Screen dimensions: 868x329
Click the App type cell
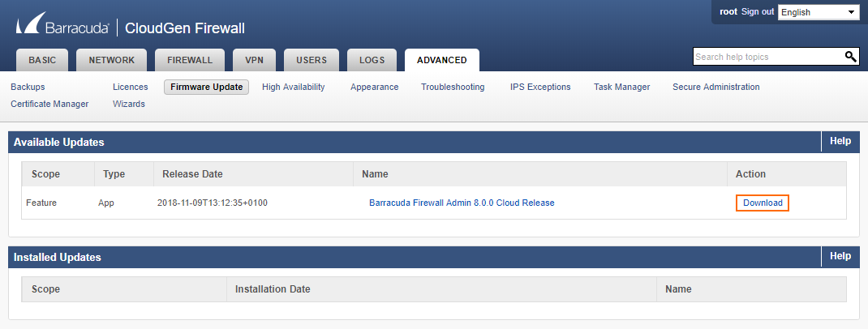(x=105, y=203)
